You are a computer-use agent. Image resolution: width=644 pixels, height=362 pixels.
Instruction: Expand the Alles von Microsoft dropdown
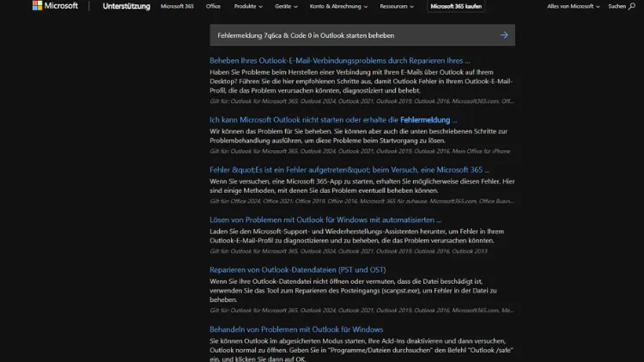[573, 6]
